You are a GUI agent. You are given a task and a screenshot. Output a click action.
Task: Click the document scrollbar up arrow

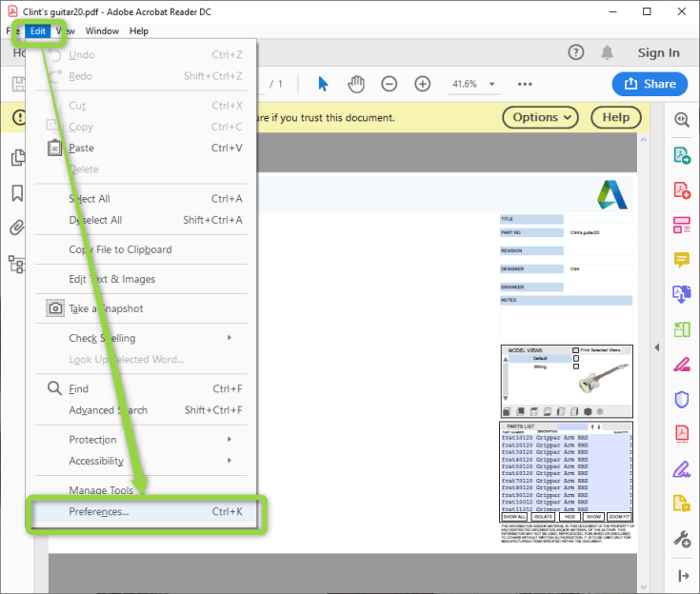643,140
